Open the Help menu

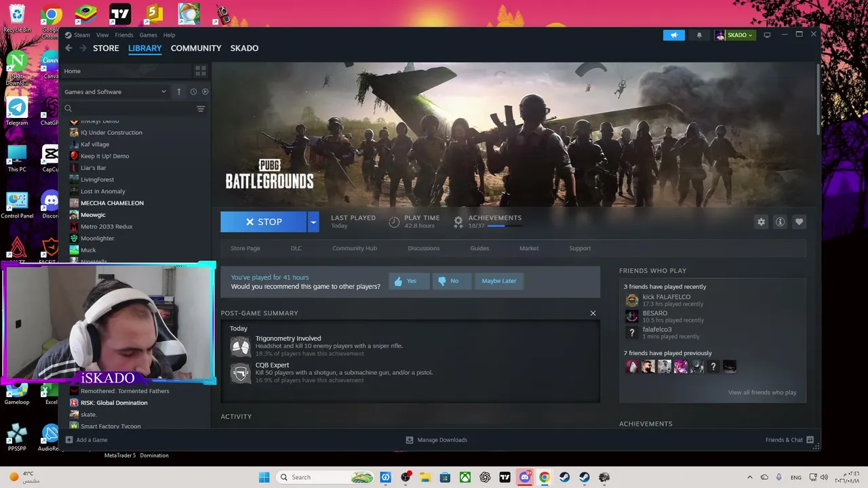(x=169, y=35)
